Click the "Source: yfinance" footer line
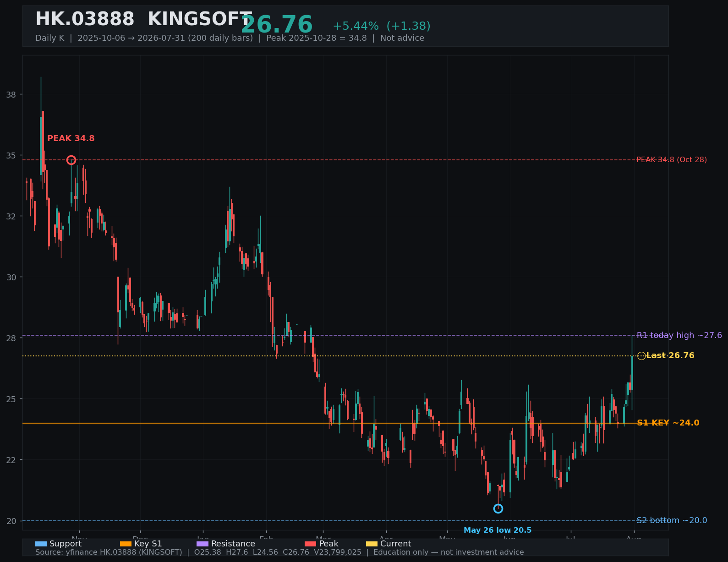Screen dimensions: 728x562 click(x=279, y=552)
